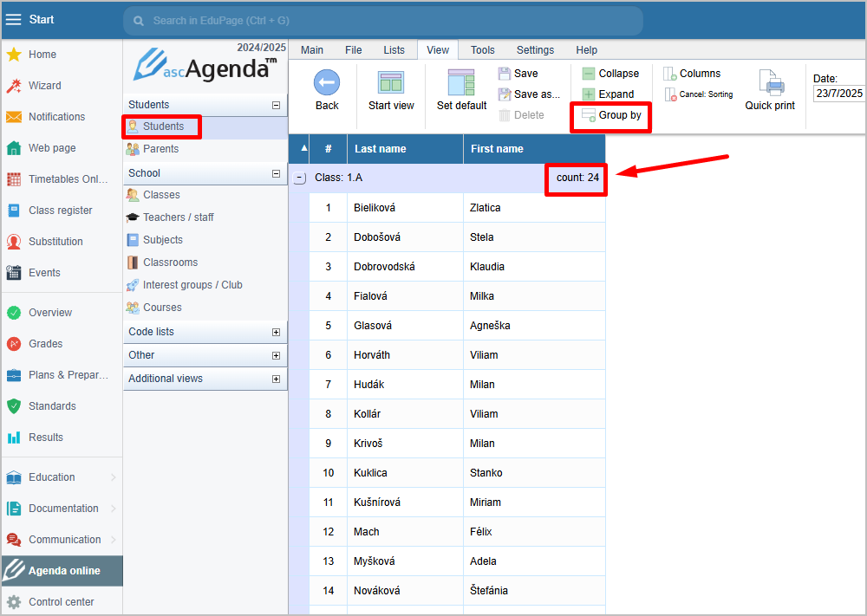867x616 pixels.
Task: Collapse the Class 1.A group row
Action: tap(299, 178)
